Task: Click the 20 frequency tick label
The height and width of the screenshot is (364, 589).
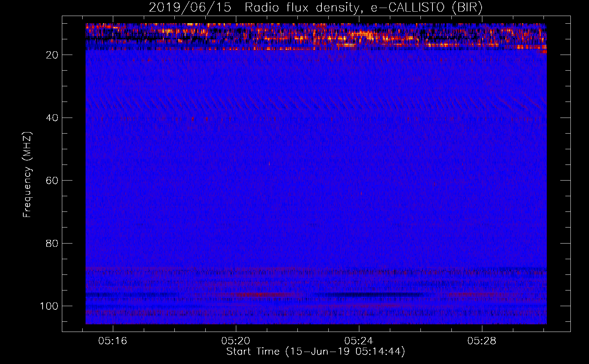Action: point(52,55)
